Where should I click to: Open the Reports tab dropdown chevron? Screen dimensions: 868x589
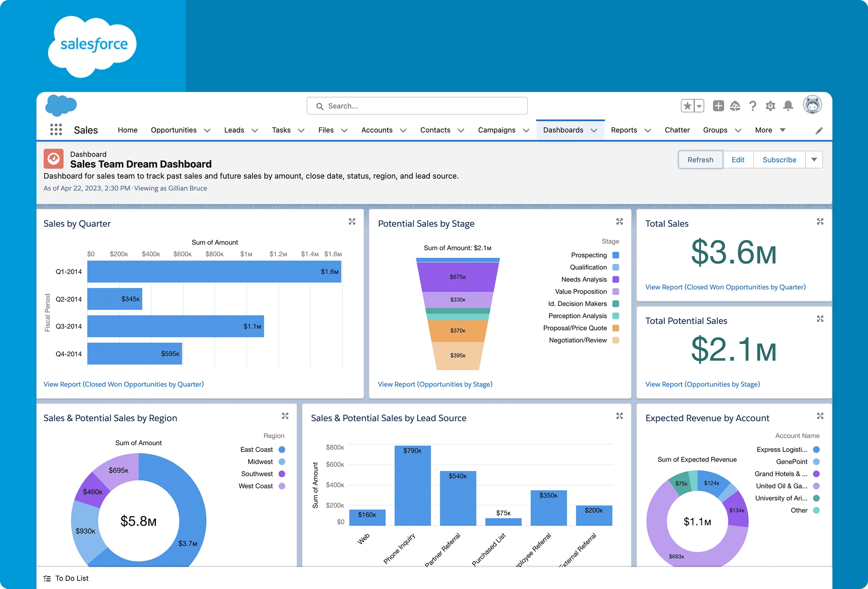click(x=648, y=131)
